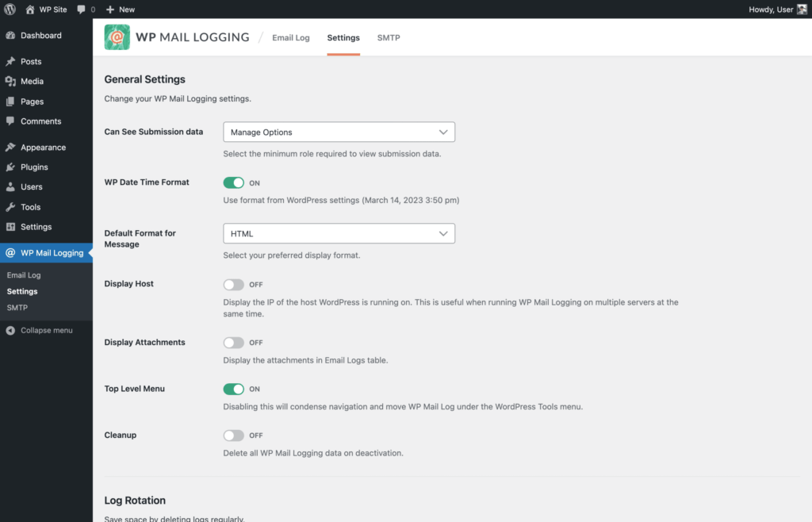
Task: Select the Media library icon in sidebar
Action: [12, 81]
